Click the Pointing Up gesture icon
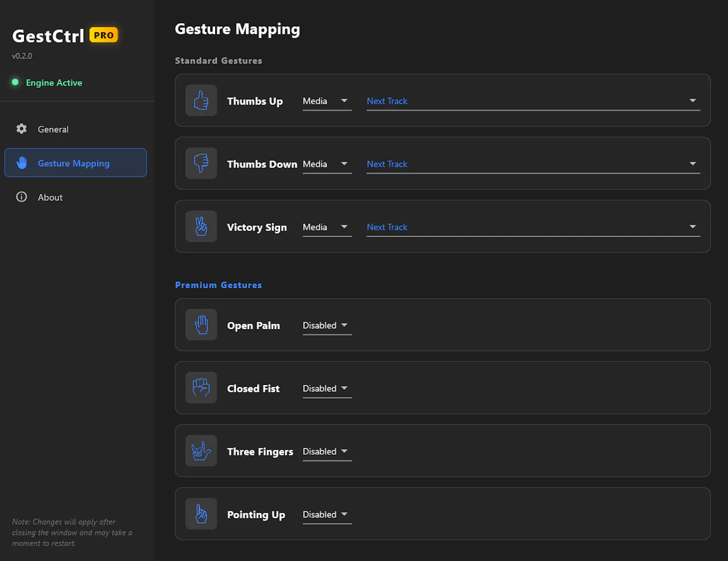728x561 pixels. pos(201,514)
